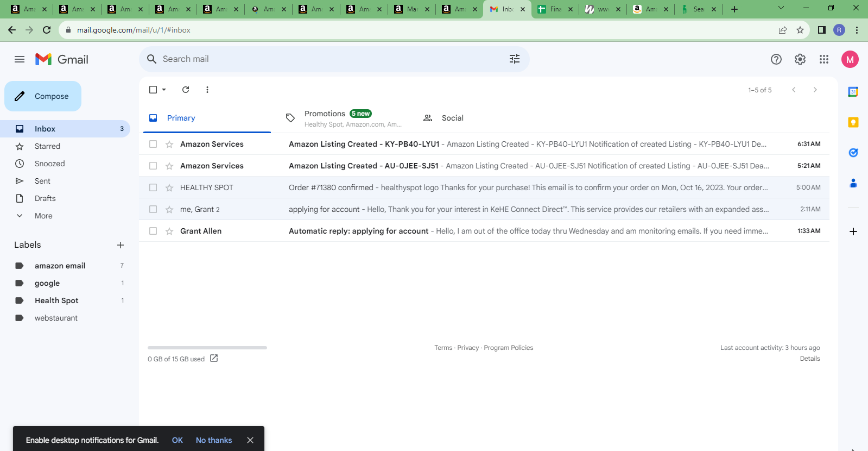
Task: Get add-ons plus icon
Action: 853,231
